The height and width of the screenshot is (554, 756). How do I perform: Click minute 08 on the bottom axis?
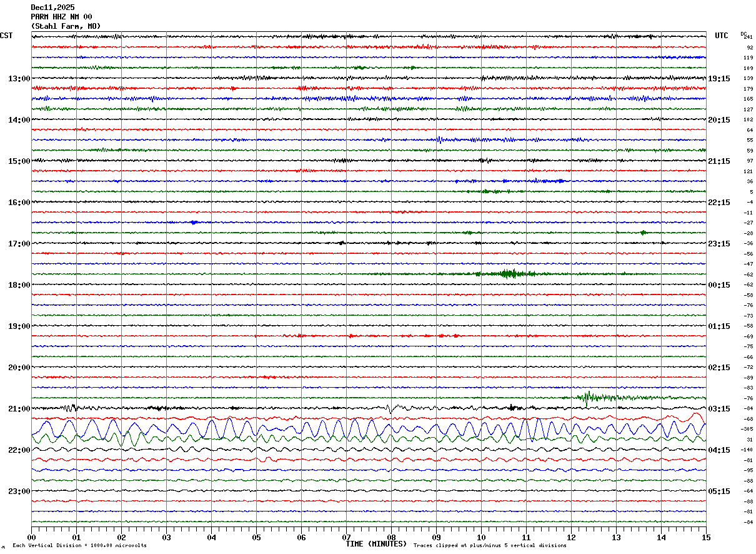(x=391, y=537)
